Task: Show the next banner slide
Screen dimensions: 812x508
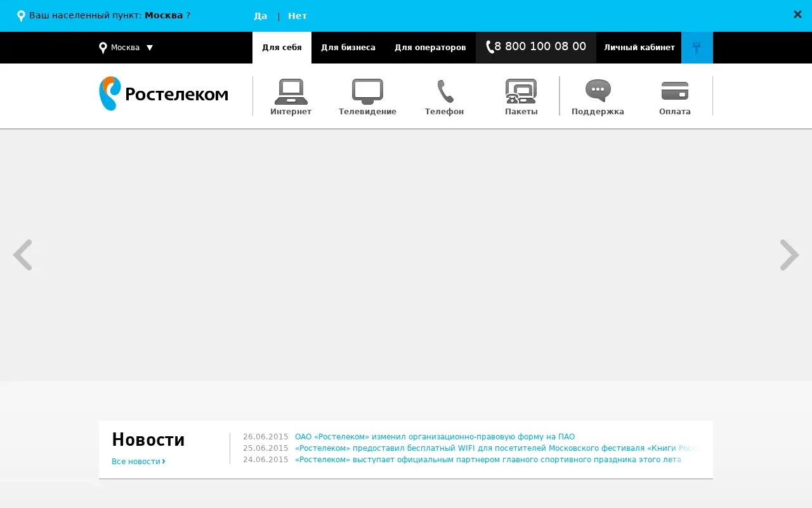Action: coord(789,255)
